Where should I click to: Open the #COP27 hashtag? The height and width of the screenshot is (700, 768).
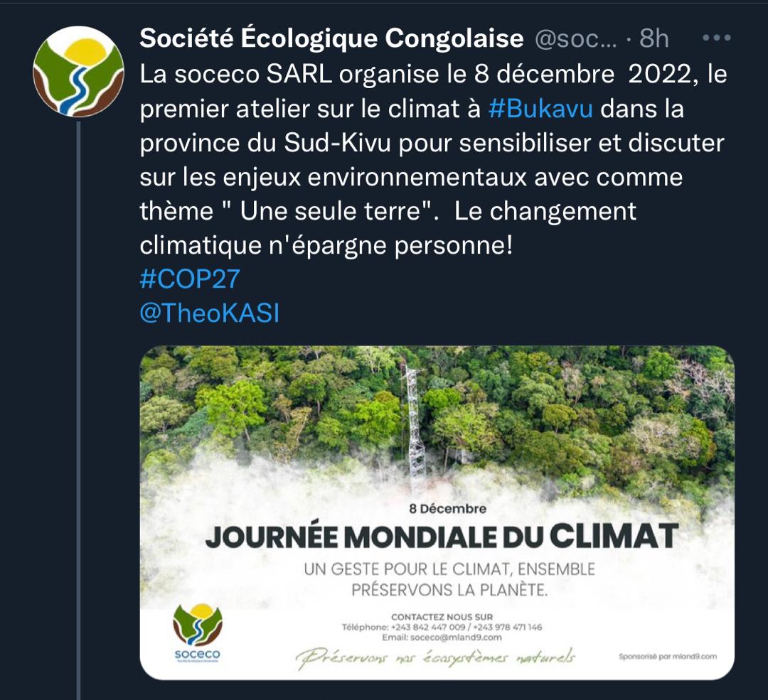[190, 279]
